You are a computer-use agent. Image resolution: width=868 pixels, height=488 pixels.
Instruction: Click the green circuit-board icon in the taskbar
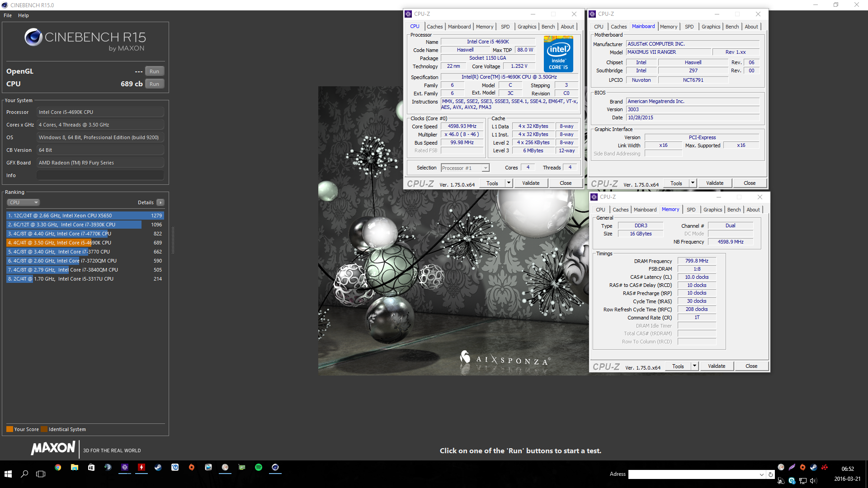(x=242, y=467)
